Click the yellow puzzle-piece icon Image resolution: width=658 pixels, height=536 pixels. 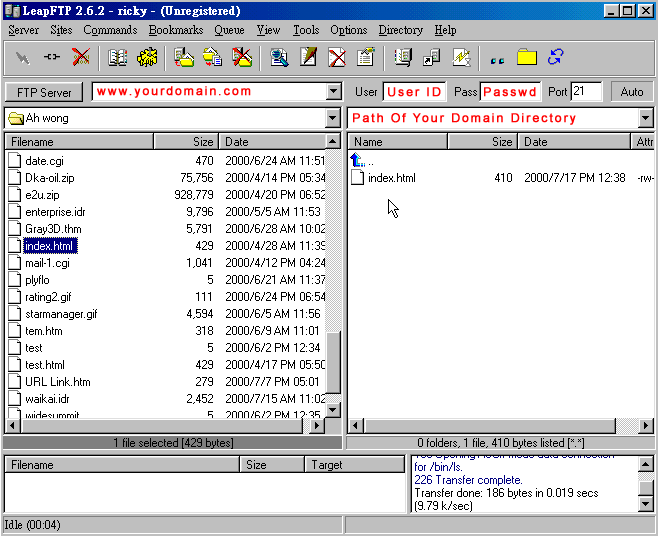[147, 58]
